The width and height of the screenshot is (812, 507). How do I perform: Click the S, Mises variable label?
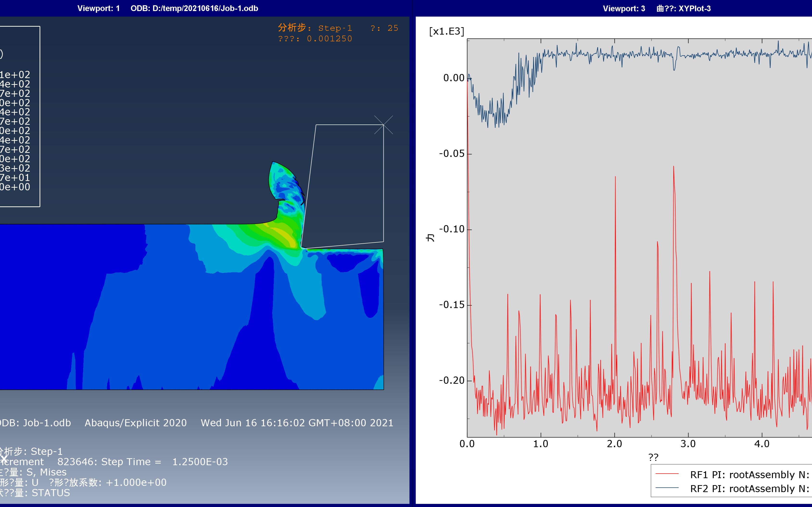tap(46, 472)
